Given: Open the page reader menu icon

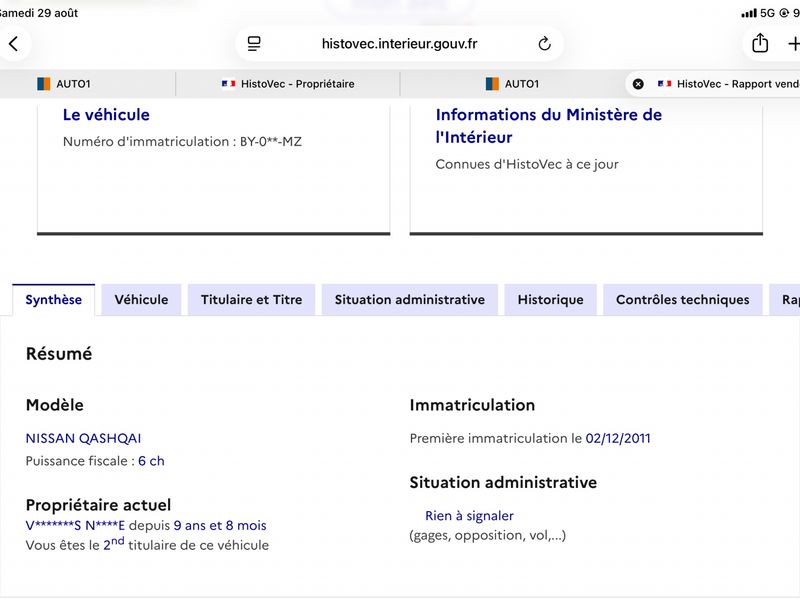Looking at the screenshot, I should click(254, 44).
